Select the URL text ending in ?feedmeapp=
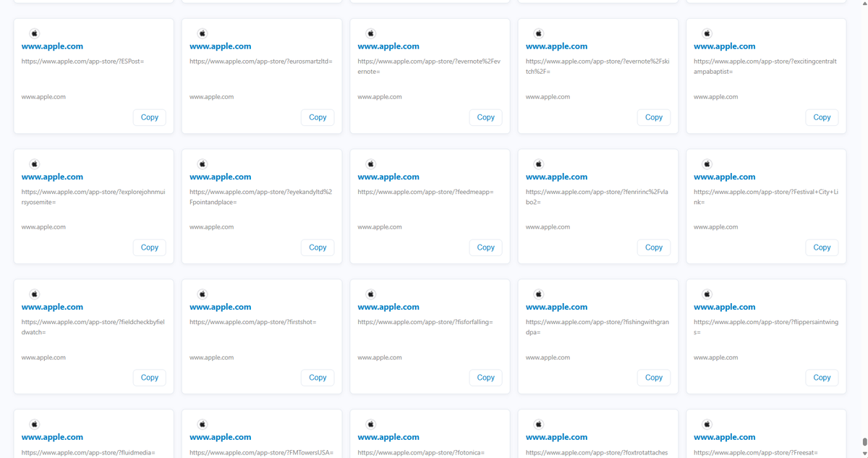The height and width of the screenshot is (458, 868). click(425, 192)
